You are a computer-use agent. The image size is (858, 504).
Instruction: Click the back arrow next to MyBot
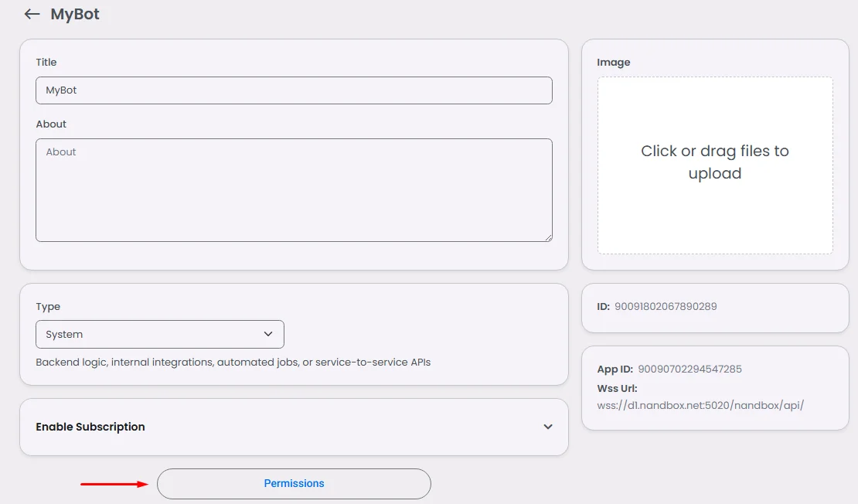(32, 15)
